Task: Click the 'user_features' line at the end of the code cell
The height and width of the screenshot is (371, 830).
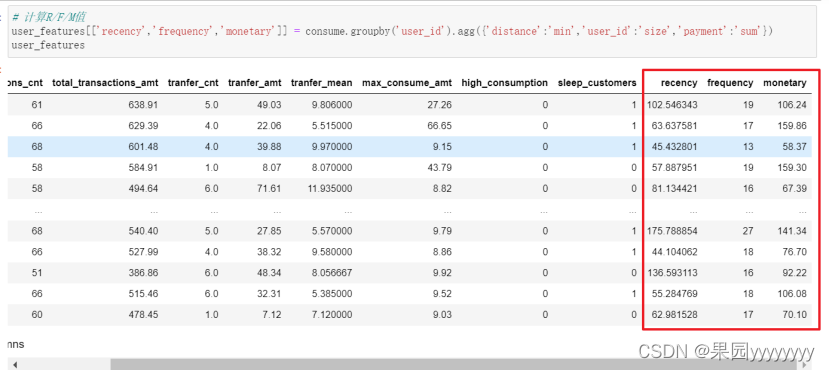Action: click(48, 45)
